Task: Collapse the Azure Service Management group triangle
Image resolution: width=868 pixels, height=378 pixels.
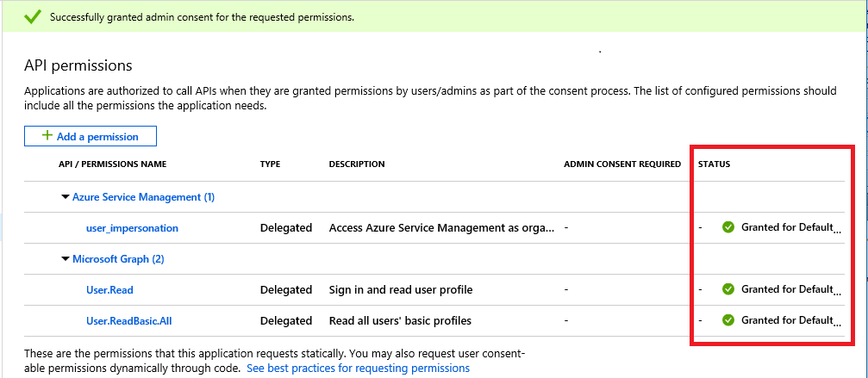Action: [65, 197]
